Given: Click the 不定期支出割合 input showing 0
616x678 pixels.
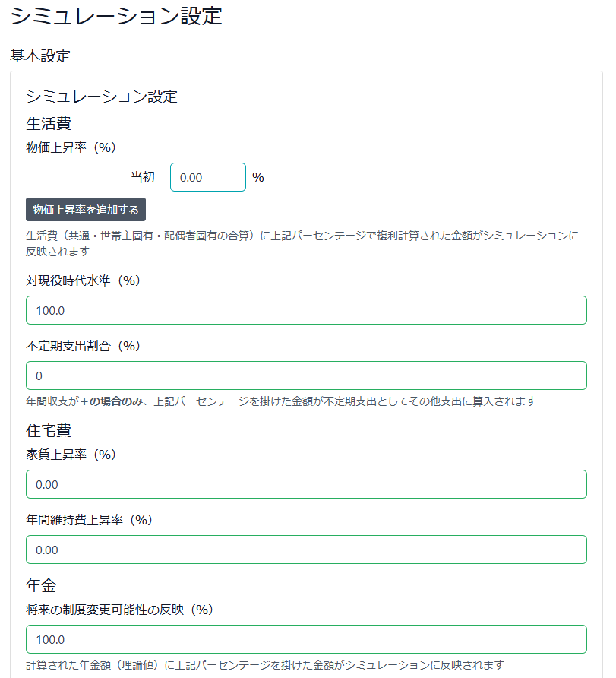Looking at the screenshot, I should tap(304, 375).
